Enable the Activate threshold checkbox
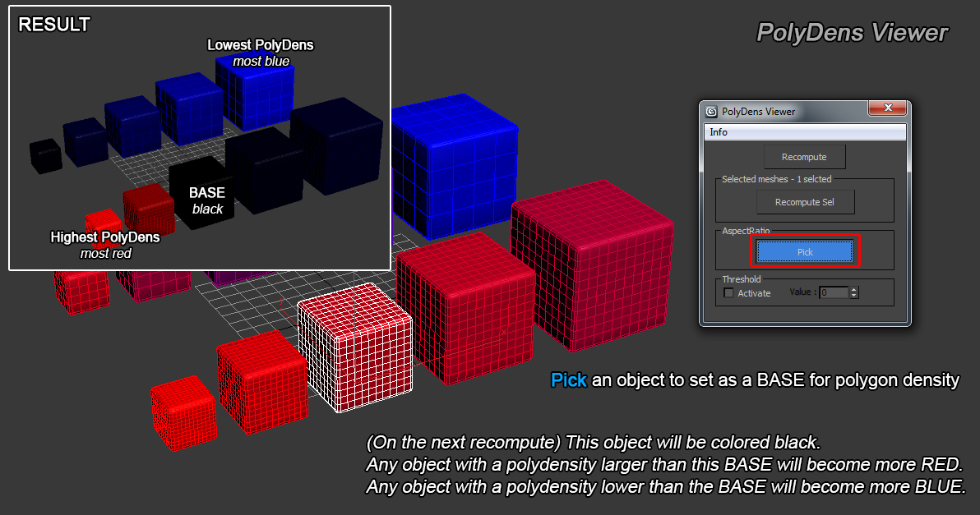Viewport: 980px width, 515px height. tap(728, 293)
